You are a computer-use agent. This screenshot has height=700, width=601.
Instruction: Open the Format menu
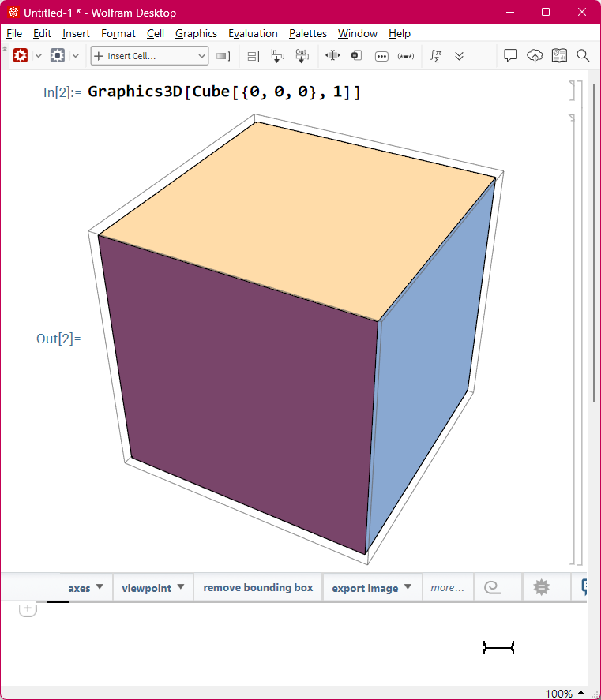pos(118,33)
